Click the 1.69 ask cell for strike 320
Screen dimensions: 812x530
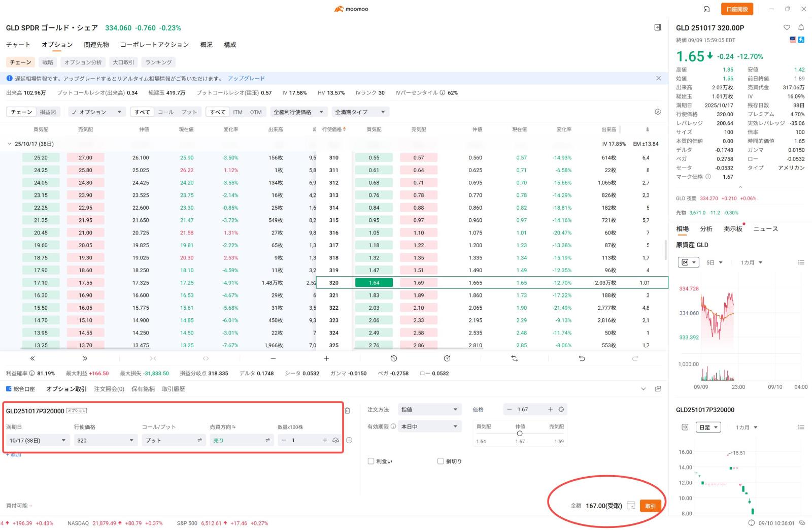(419, 283)
